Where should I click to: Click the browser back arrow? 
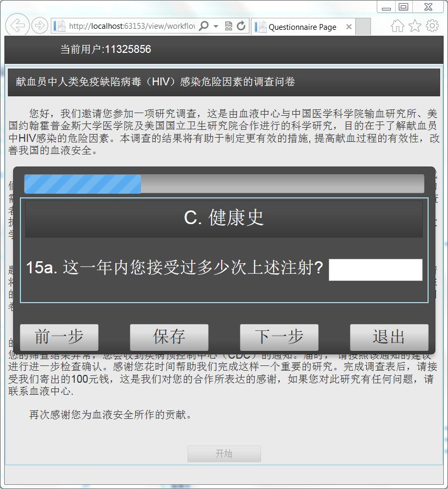coord(17,25)
